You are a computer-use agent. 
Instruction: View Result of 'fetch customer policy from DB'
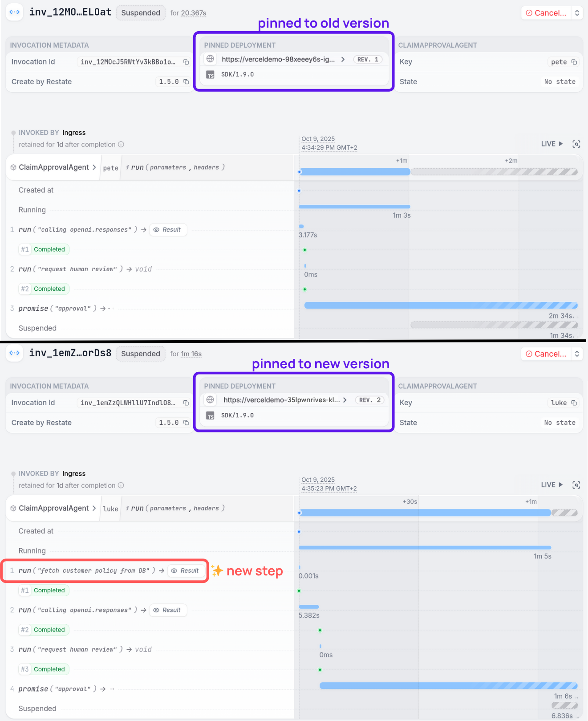[x=186, y=571]
